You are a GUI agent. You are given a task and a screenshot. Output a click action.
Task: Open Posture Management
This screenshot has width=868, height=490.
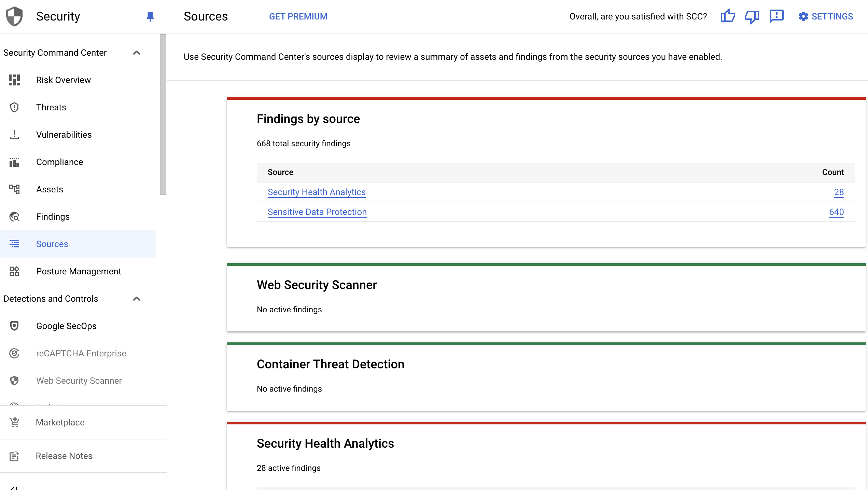pos(79,271)
